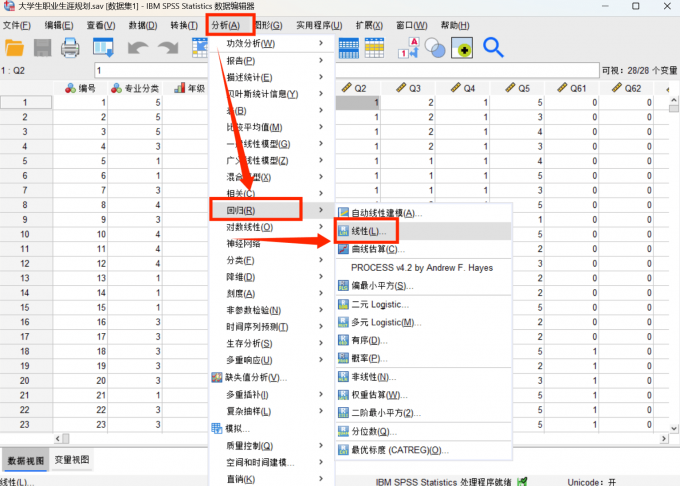
Task: Choose 二元 Logistic regression item
Action: point(424,304)
